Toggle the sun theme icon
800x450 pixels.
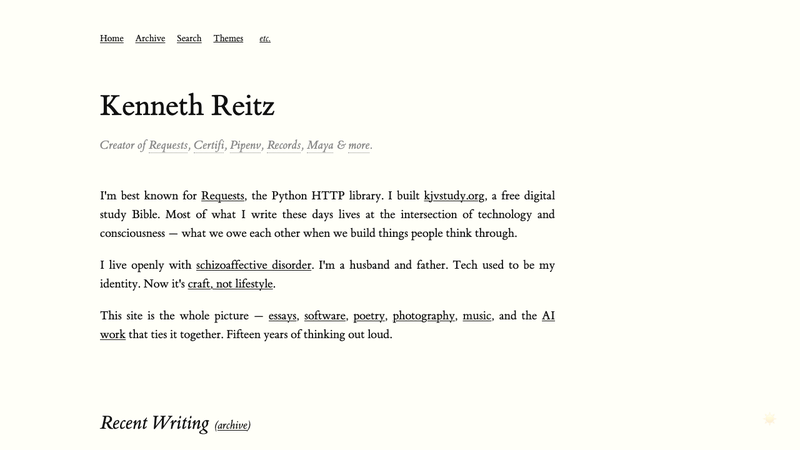770,420
